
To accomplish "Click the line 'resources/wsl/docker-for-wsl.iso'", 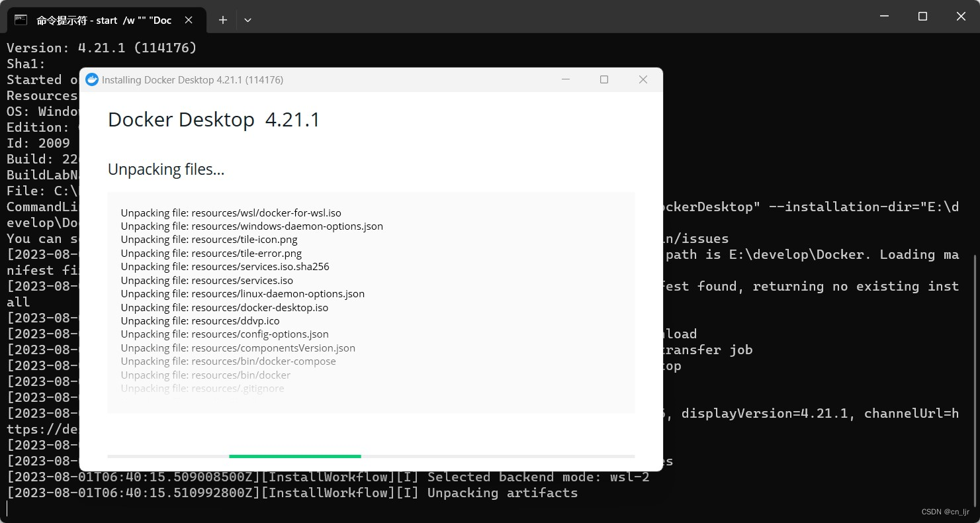I will [231, 213].
